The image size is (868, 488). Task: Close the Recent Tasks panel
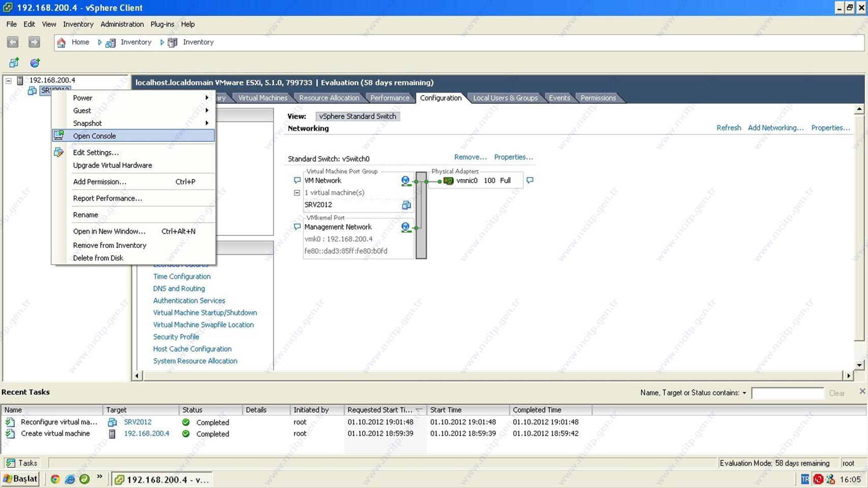(862, 391)
